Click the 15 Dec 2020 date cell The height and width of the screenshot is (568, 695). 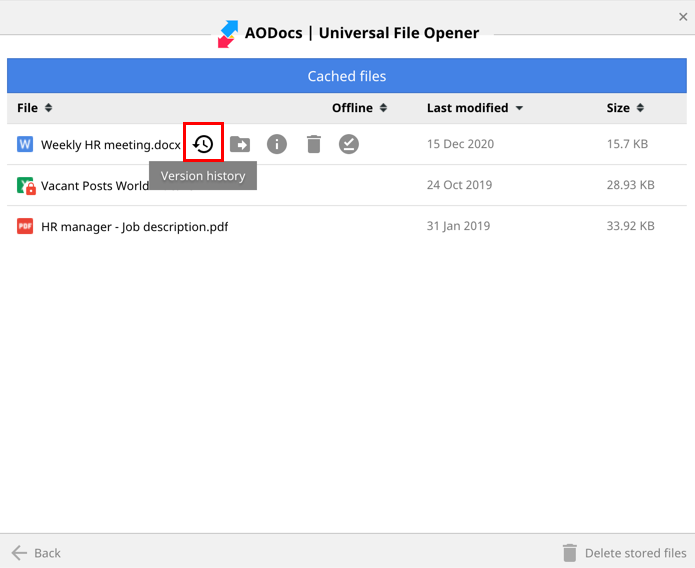point(460,144)
